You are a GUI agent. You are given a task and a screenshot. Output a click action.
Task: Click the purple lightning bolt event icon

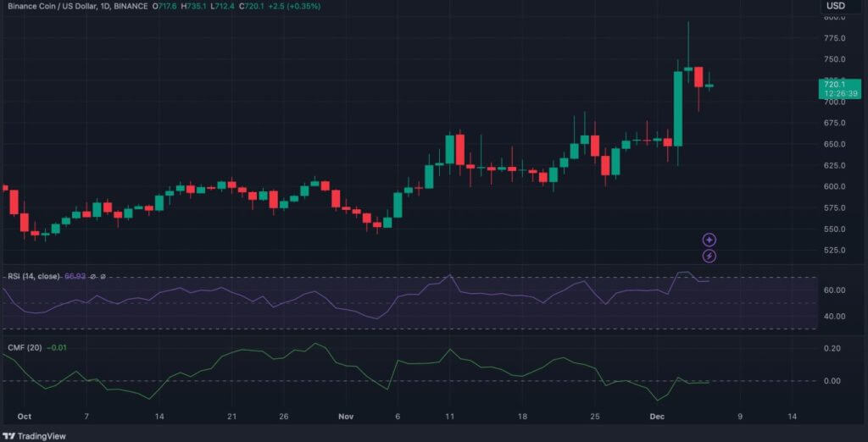point(709,256)
